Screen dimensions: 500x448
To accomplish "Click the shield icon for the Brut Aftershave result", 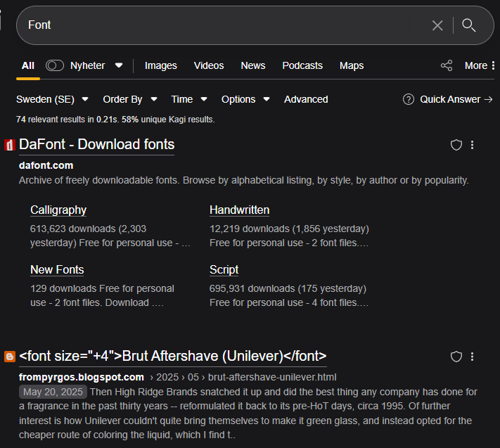I will tap(456, 357).
